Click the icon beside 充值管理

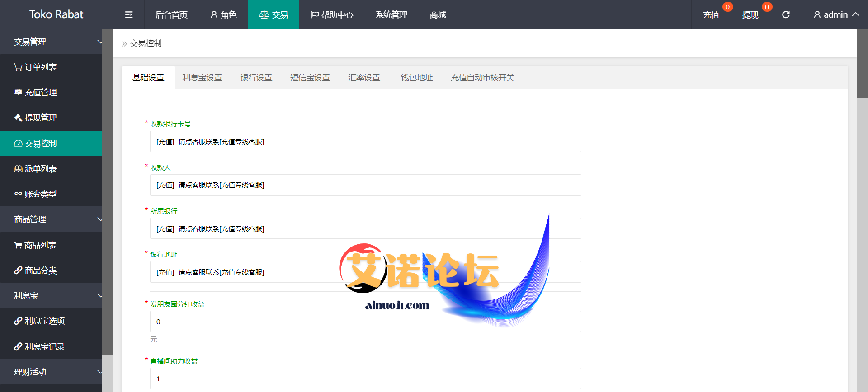click(18, 93)
